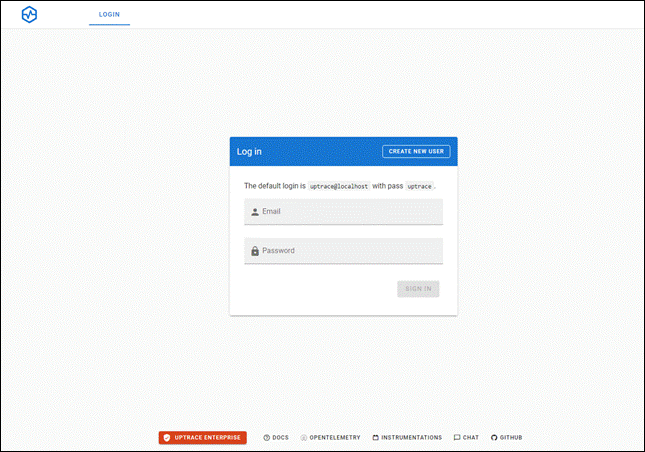
Task: Open the OPENTELEMETRY footer link
Action: [330, 438]
